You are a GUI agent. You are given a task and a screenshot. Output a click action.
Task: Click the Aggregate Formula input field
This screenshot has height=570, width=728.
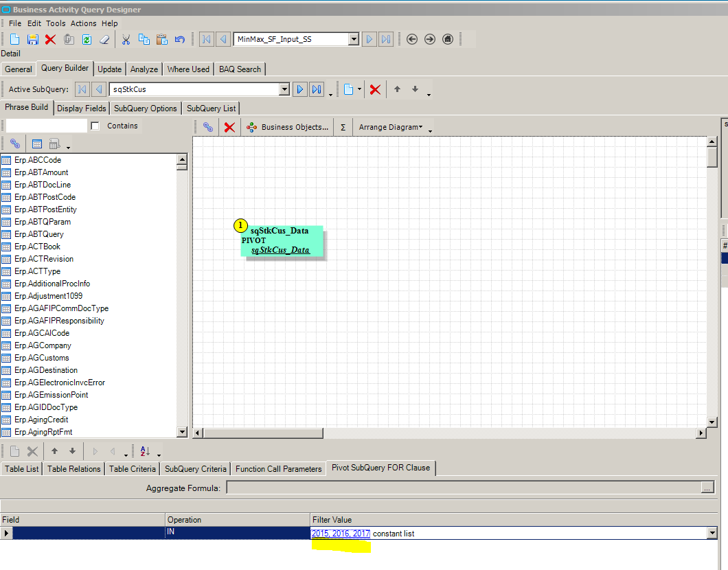[464, 488]
